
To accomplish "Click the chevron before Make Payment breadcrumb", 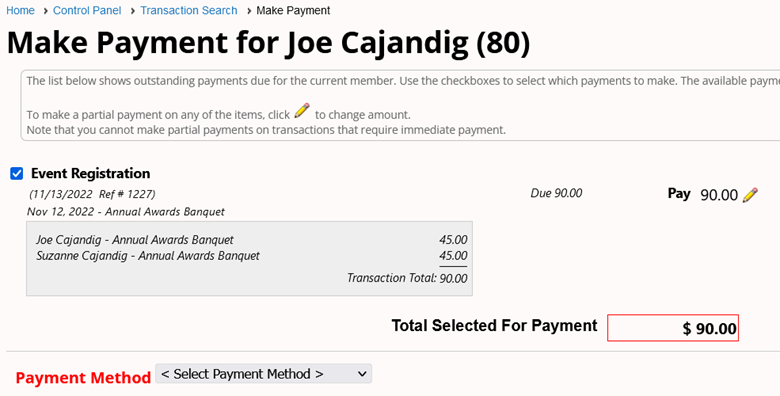I will pyautogui.click(x=249, y=10).
